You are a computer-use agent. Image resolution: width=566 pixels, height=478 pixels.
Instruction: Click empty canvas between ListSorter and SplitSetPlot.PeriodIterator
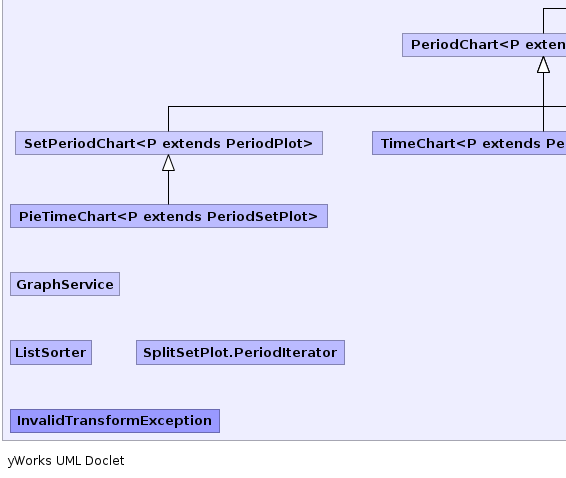(114, 352)
